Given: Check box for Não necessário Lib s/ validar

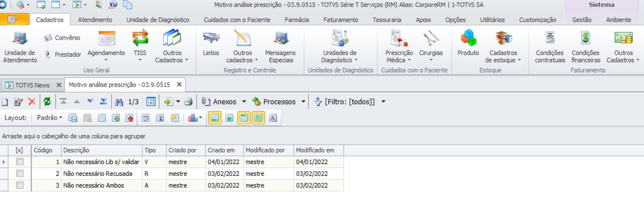Looking at the screenshot, I should 20,162.
